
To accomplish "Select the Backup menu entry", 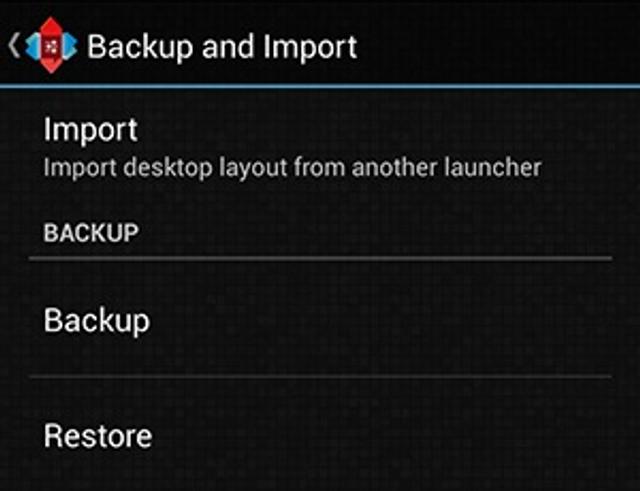I will (97, 320).
